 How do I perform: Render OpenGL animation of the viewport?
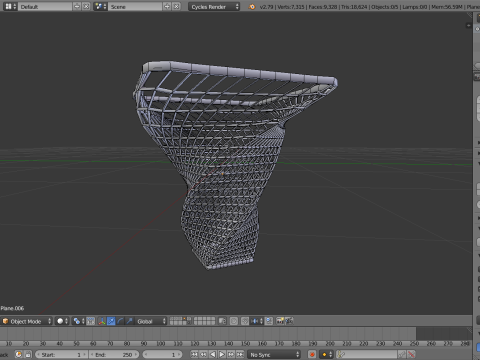[289, 321]
